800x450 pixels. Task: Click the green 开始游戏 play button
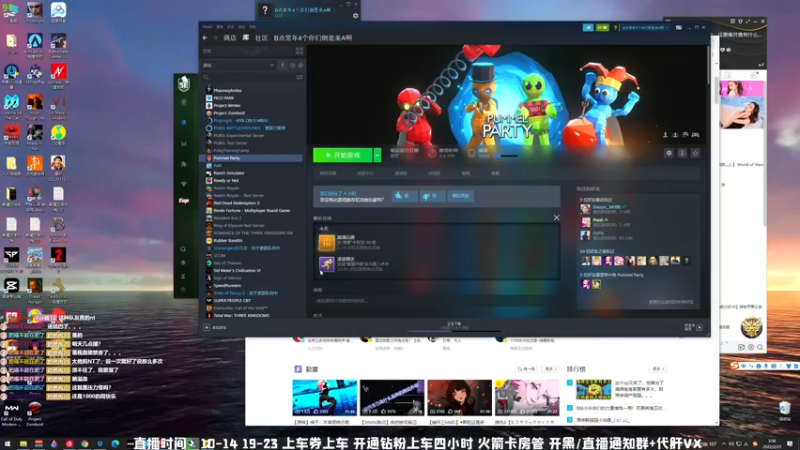(x=343, y=155)
